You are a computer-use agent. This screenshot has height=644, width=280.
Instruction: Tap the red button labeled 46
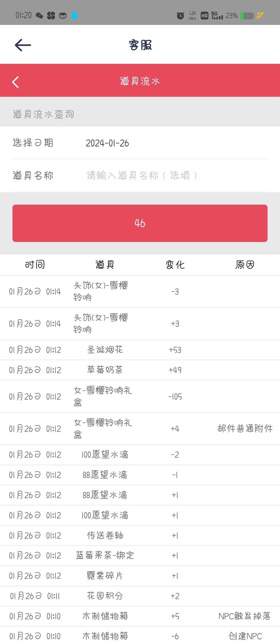[140, 223]
